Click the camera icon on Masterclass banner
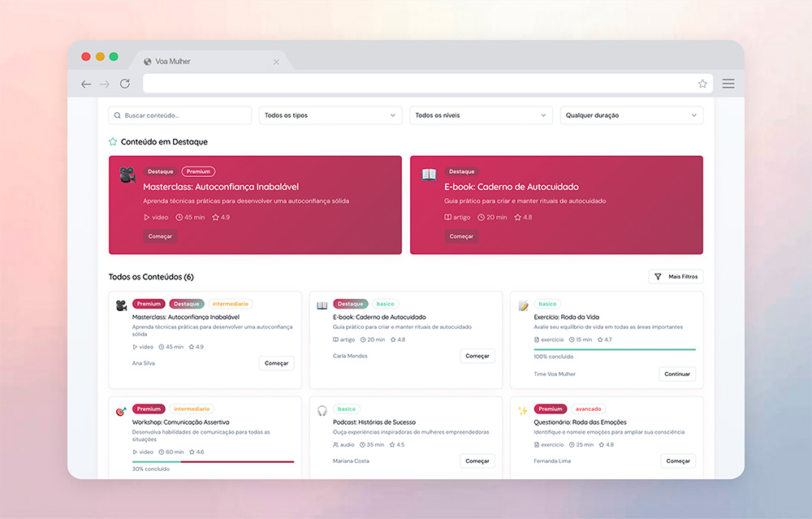The height and width of the screenshot is (519, 812). click(127, 175)
